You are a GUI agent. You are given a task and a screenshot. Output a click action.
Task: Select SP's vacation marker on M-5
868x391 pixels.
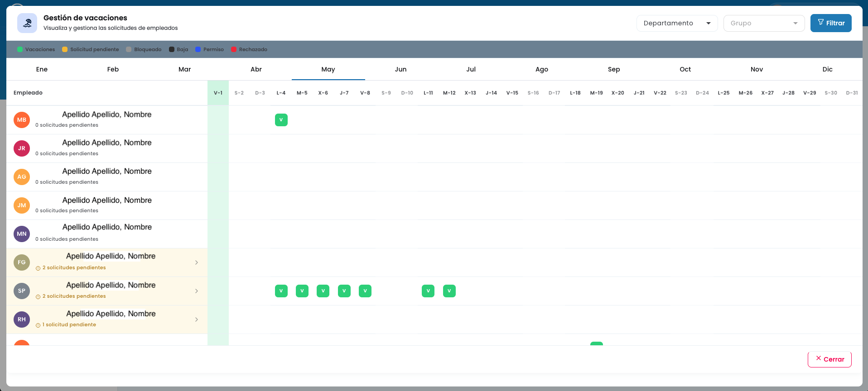point(302,291)
